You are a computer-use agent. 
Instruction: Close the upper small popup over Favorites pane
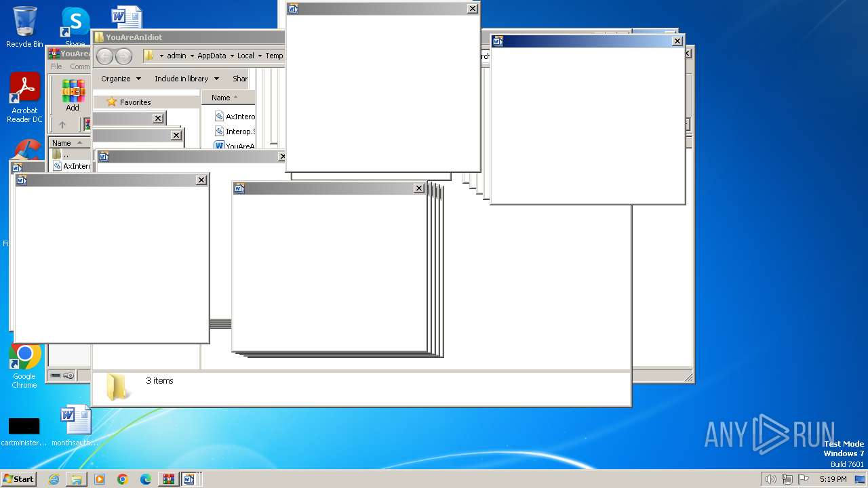coord(158,119)
